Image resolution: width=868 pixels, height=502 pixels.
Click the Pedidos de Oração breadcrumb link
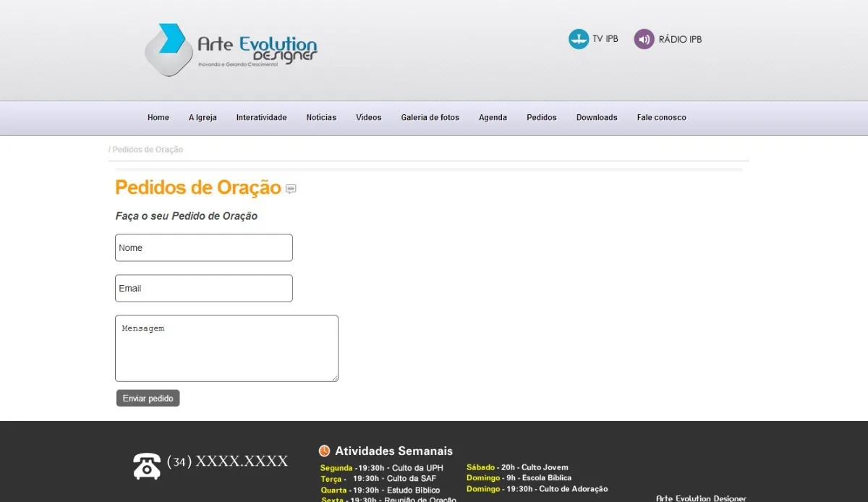coord(148,150)
